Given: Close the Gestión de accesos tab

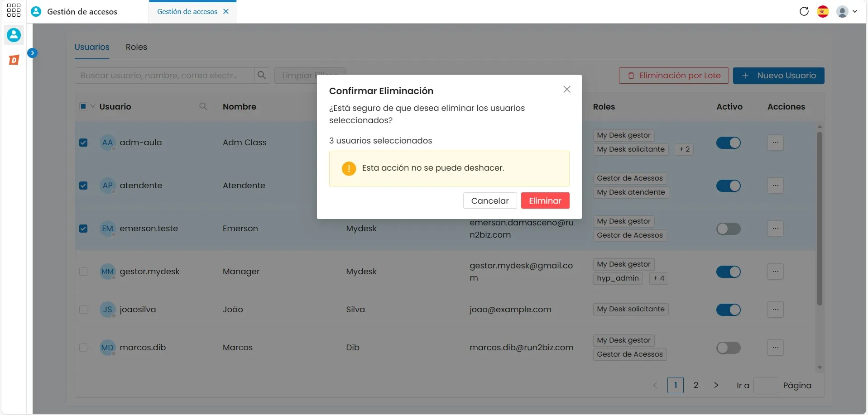Looking at the screenshot, I should [x=226, y=11].
